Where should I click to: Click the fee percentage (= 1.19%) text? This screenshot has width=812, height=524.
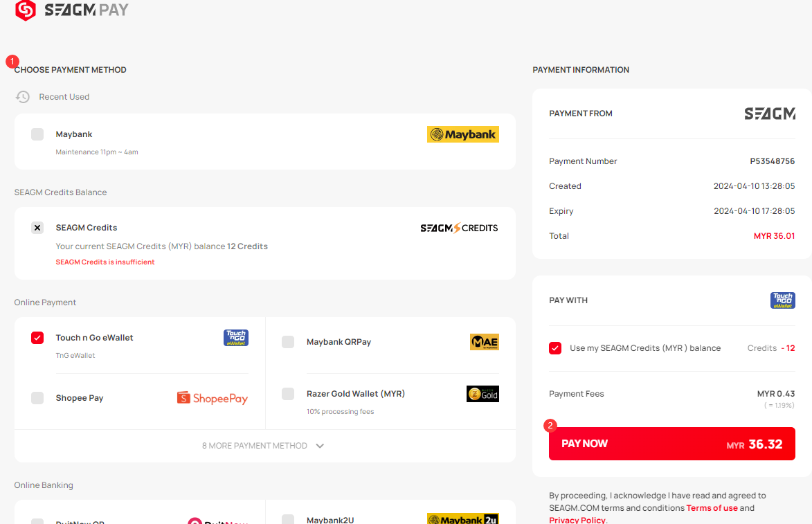click(779, 406)
